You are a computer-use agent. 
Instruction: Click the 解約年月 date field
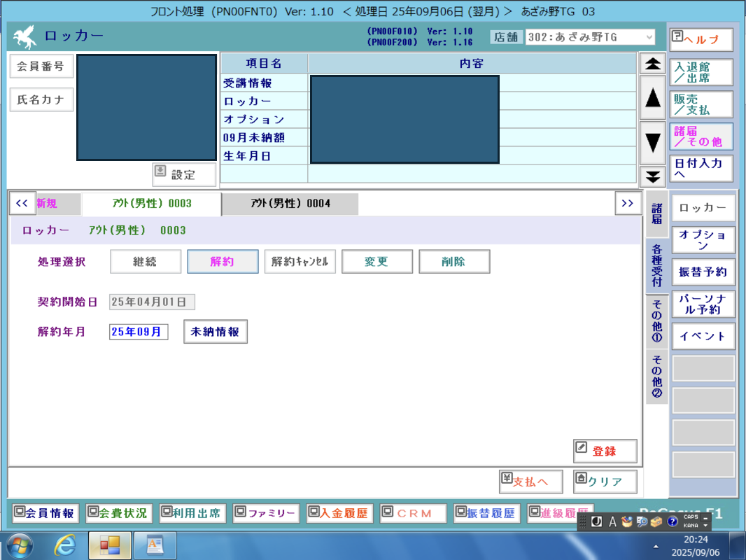tap(139, 332)
